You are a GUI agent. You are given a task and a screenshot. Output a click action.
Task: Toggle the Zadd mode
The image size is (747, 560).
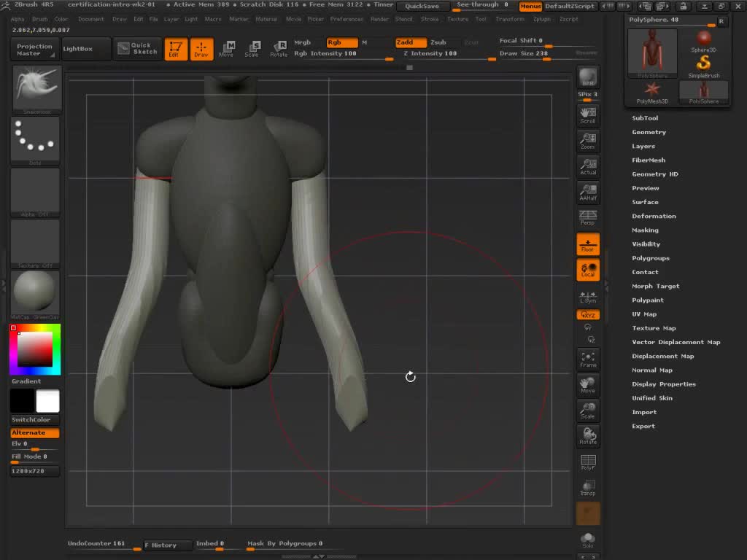(x=410, y=42)
